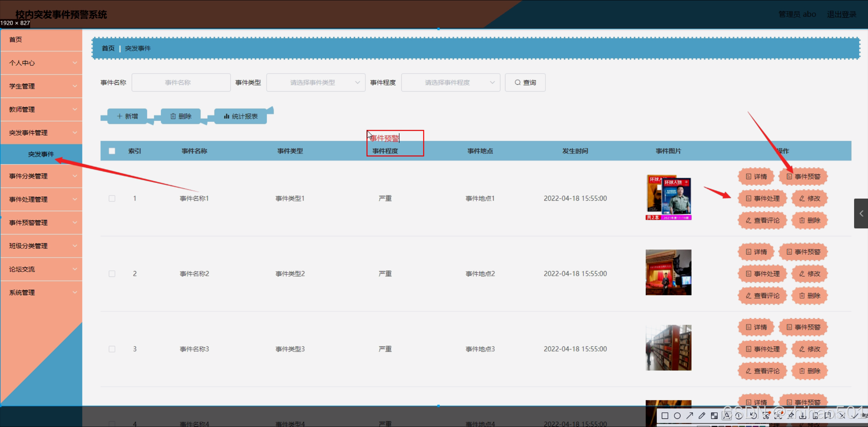The image size is (868, 427).
Task: Select the ellipse annotation tool
Action: click(677, 416)
